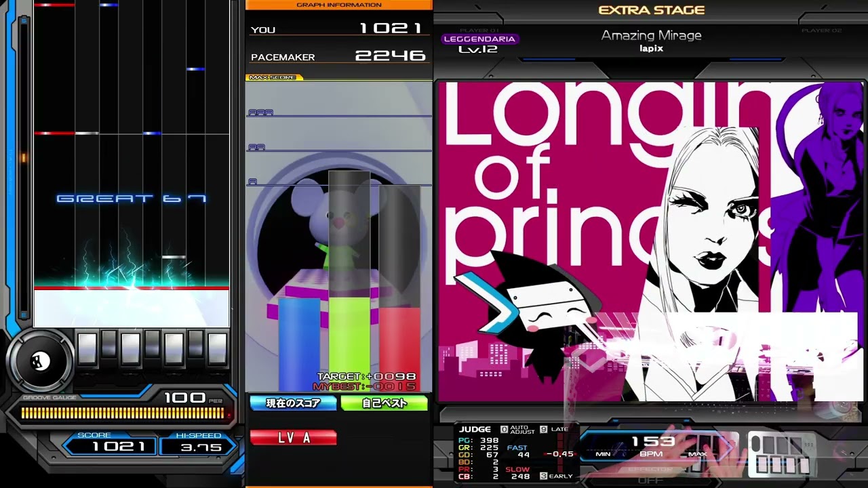Tap the center black key button
The width and height of the screenshot is (868, 488).
coord(153,344)
